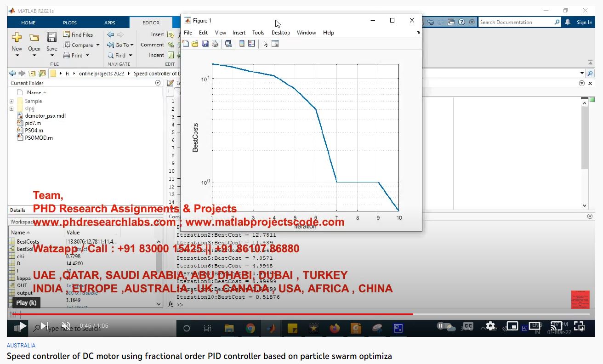
Task: Click the video miniplayer icon
Action: point(512,327)
